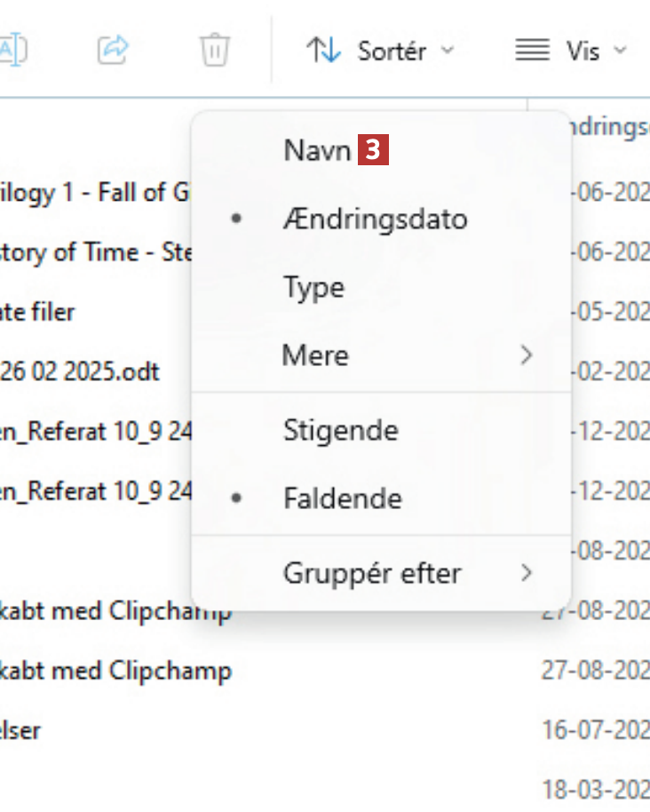The width and height of the screenshot is (650, 812).
Task: Click the red badge number 3
Action: point(373,150)
